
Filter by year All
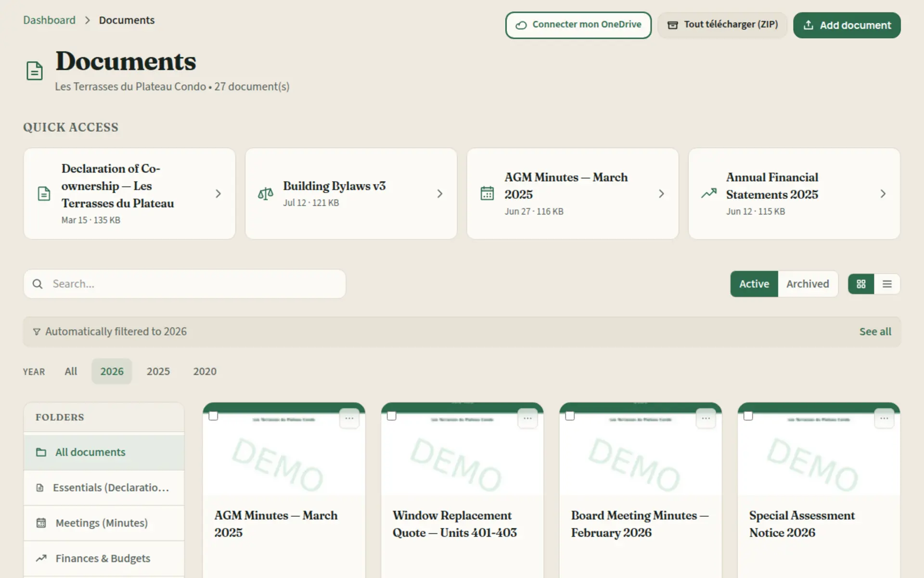click(x=71, y=371)
